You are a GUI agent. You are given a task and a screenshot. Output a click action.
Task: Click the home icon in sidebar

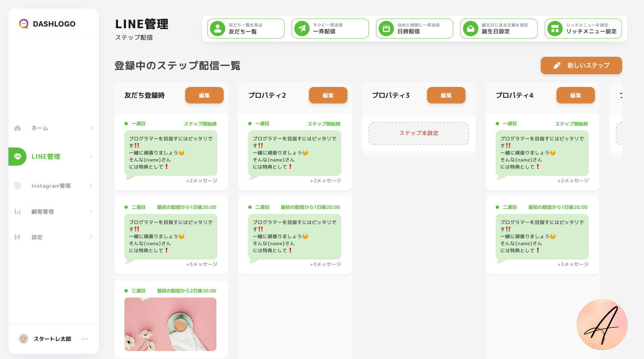(17, 128)
